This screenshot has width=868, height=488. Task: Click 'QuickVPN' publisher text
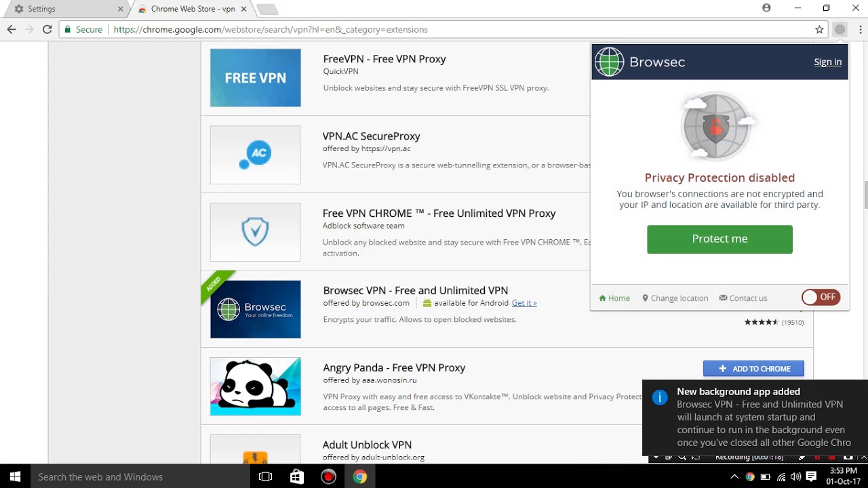[340, 71]
